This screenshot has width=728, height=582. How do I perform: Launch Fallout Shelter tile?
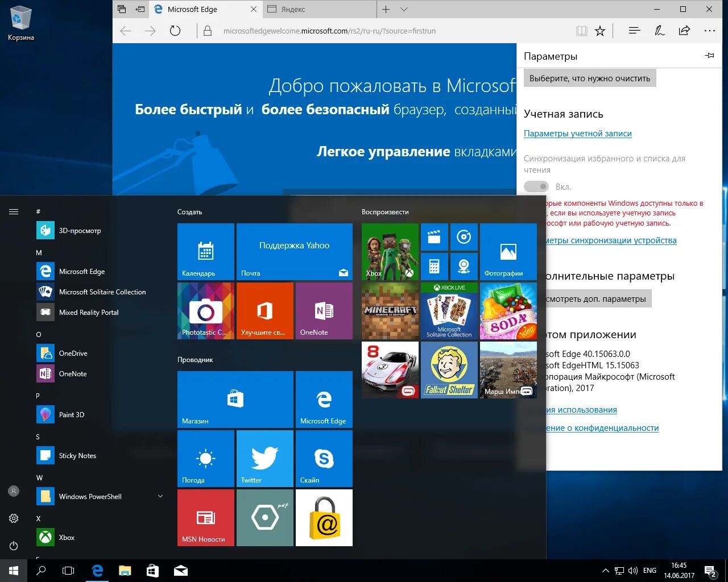point(449,370)
